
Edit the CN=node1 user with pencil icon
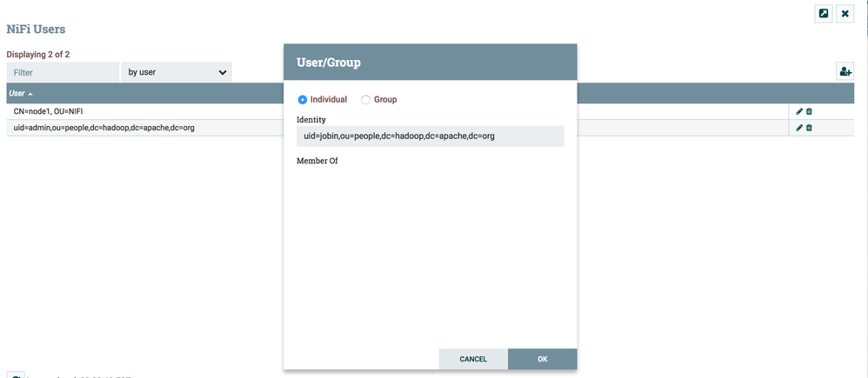click(x=798, y=112)
